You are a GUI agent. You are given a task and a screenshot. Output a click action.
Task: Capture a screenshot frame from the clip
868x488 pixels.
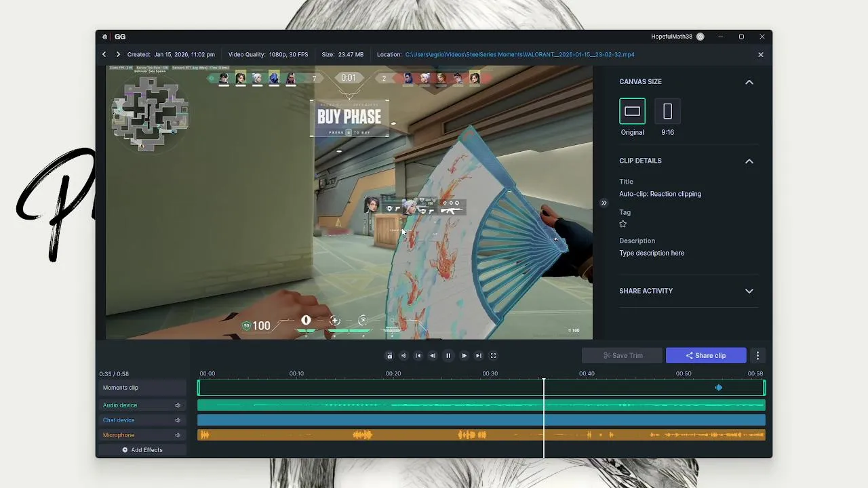(389, 355)
